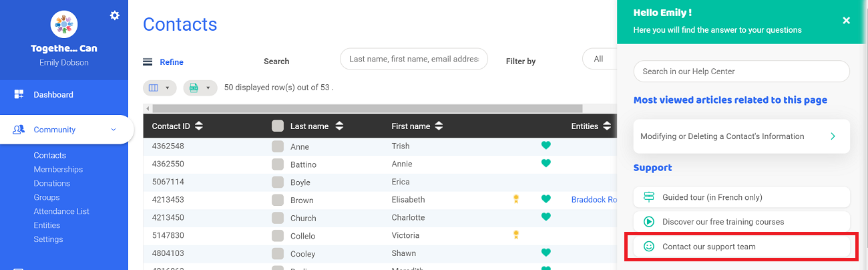
Task: Click the Refine hamburger icon
Action: [148, 62]
